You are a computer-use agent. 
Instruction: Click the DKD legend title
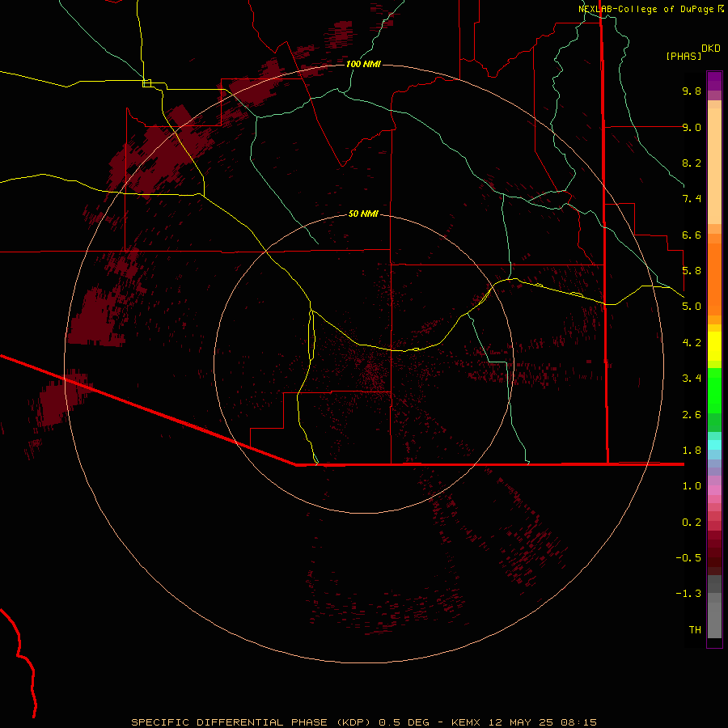pos(710,49)
